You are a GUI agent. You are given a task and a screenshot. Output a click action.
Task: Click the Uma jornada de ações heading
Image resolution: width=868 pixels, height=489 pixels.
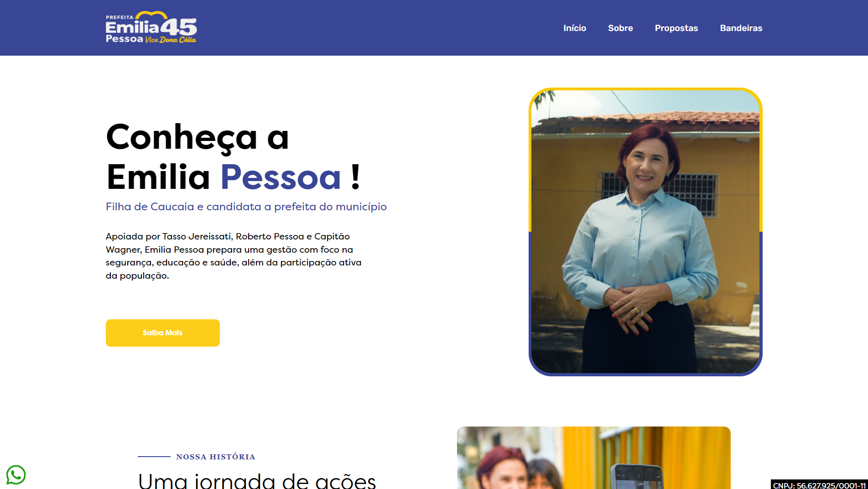point(257,481)
